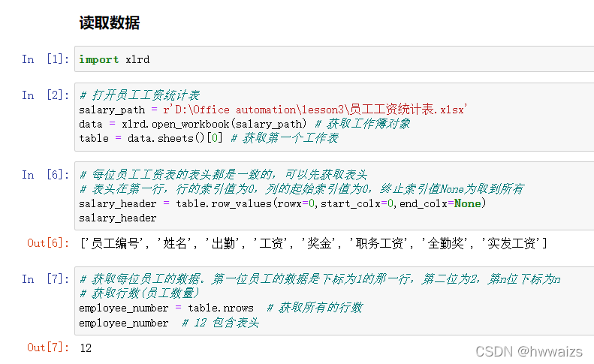Click comment 获取所有的行数

coord(315,308)
